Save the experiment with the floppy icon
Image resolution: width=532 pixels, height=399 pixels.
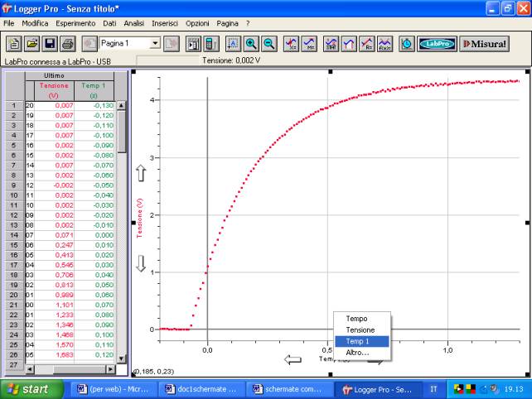click(50, 44)
